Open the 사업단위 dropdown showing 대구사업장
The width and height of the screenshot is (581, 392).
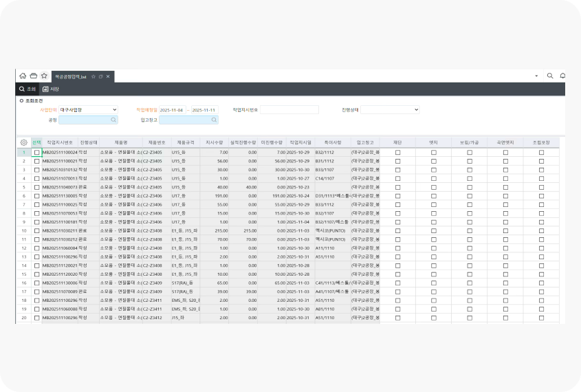pyautogui.click(x=88, y=109)
